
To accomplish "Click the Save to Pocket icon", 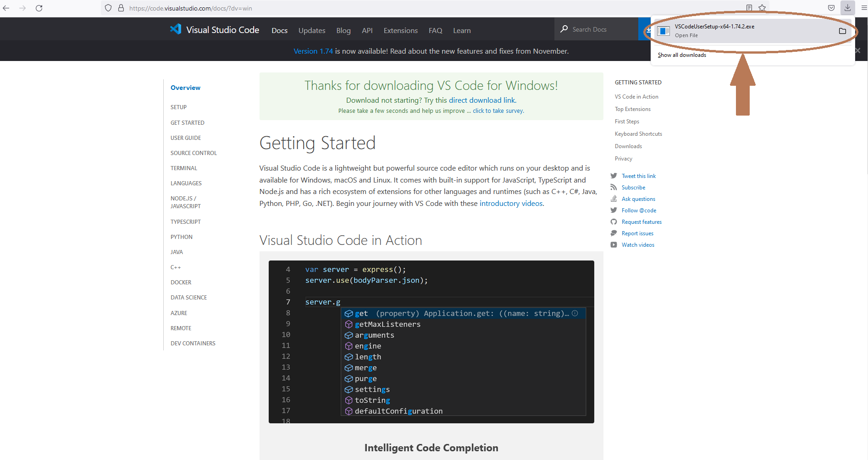I will click(x=831, y=8).
